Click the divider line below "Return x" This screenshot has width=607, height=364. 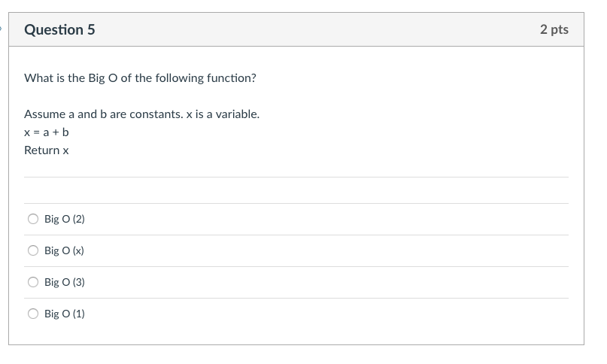pyautogui.click(x=296, y=177)
